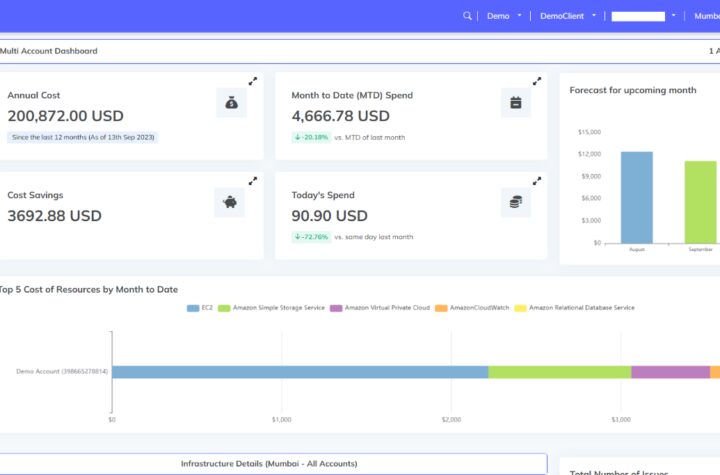Toggle EC2 series in chart legend

201,308
